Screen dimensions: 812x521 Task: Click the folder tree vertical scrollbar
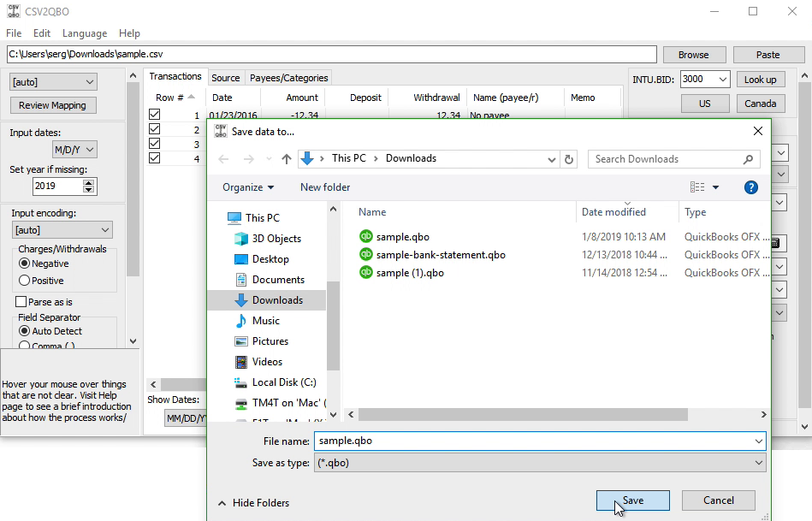pos(334,326)
